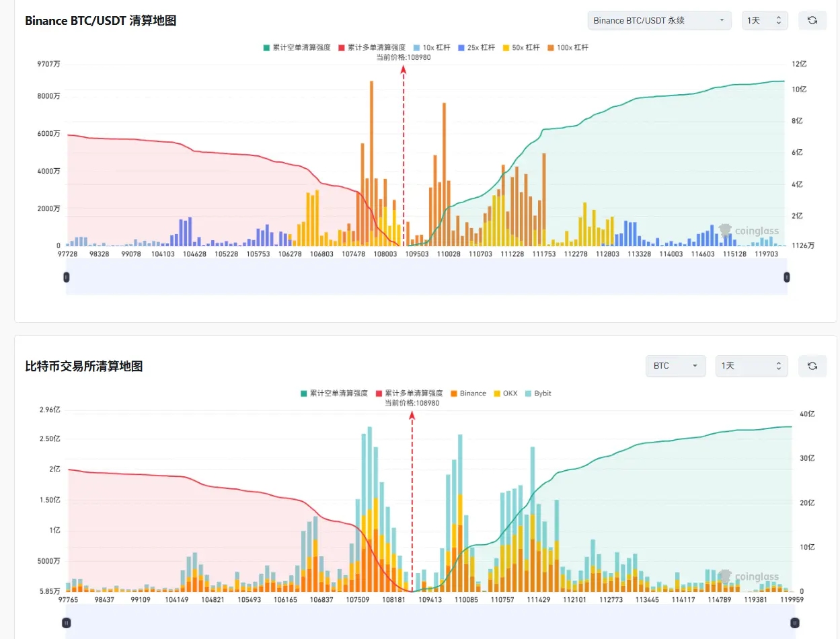Open the Binance BTC/USDT 永续 dropdown
This screenshot has height=639, width=840.
pyautogui.click(x=659, y=21)
